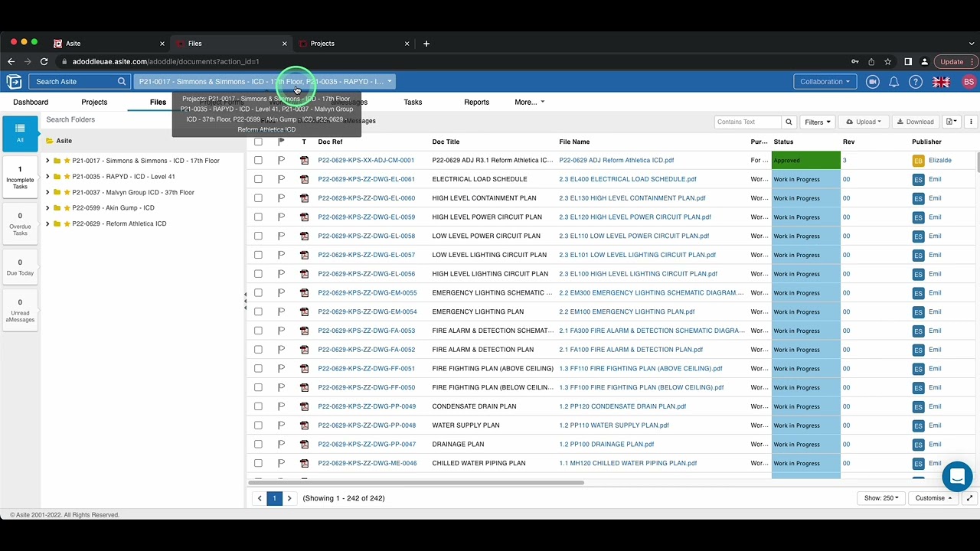Image resolution: width=980 pixels, height=551 pixels.
Task: Go back in browser history
Action: [11, 61]
